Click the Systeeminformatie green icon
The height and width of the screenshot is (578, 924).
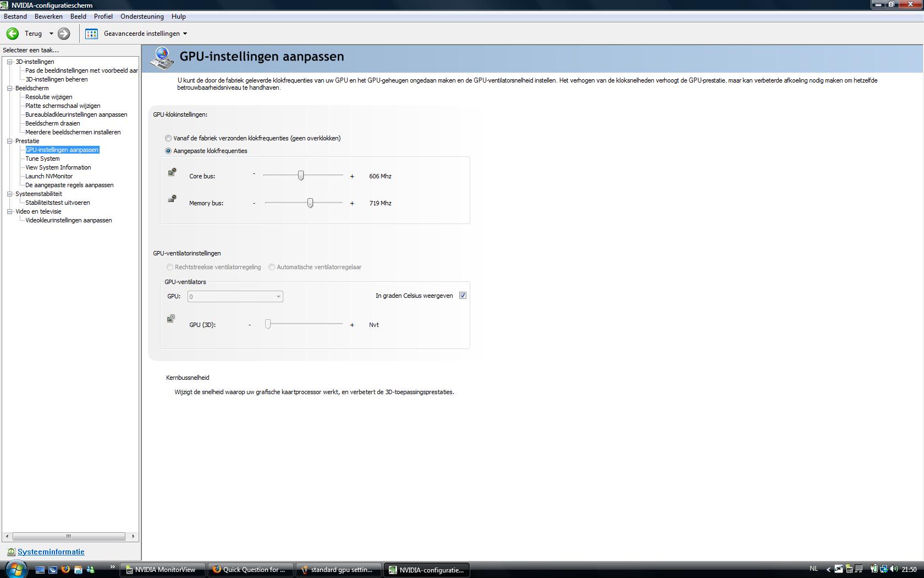(11, 552)
